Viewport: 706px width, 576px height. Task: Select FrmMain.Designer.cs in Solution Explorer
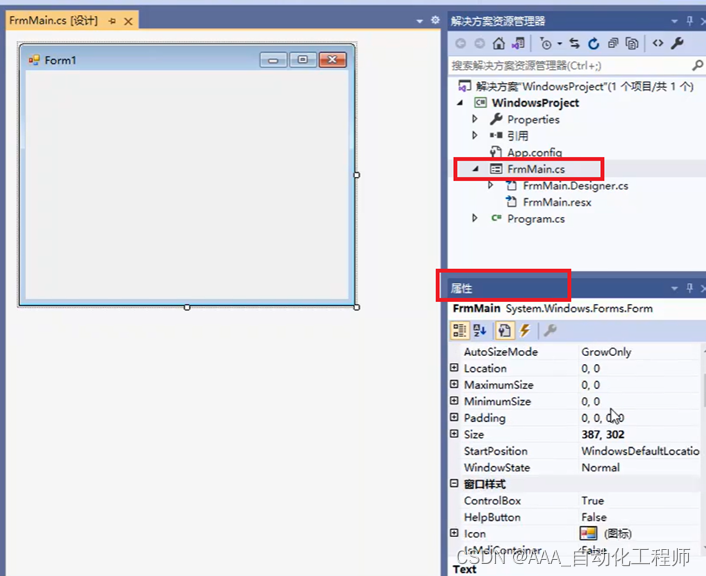pyautogui.click(x=574, y=186)
